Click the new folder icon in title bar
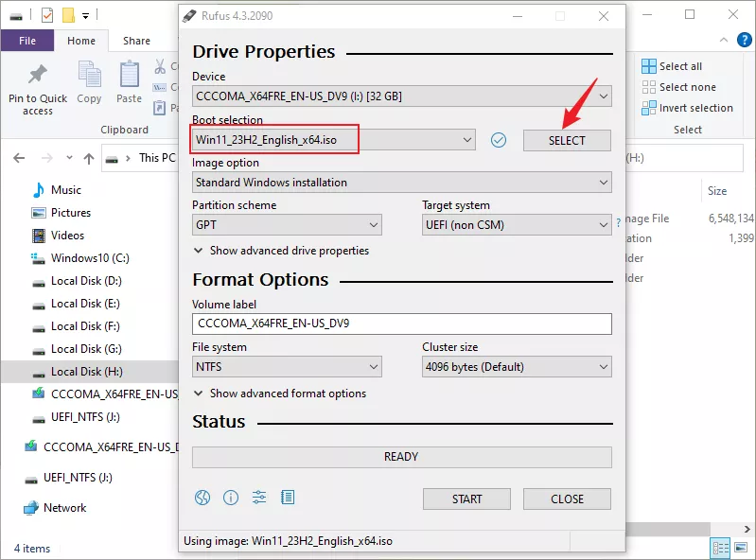This screenshot has width=756, height=560. click(x=68, y=15)
